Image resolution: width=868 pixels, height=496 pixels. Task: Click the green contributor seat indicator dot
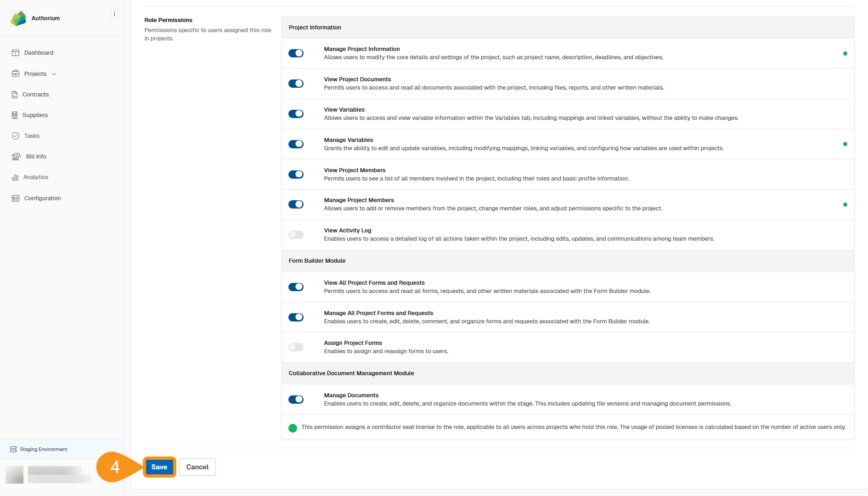tap(293, 428)
